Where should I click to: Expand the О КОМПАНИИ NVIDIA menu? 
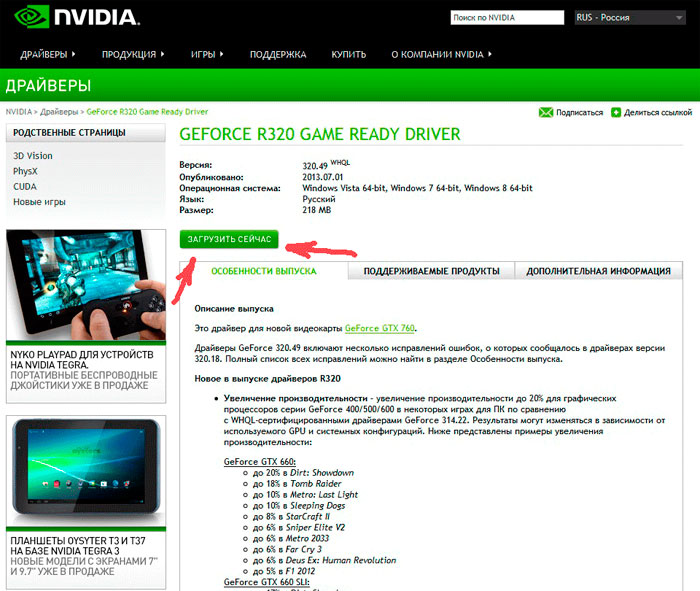click(x=442, y=54)
